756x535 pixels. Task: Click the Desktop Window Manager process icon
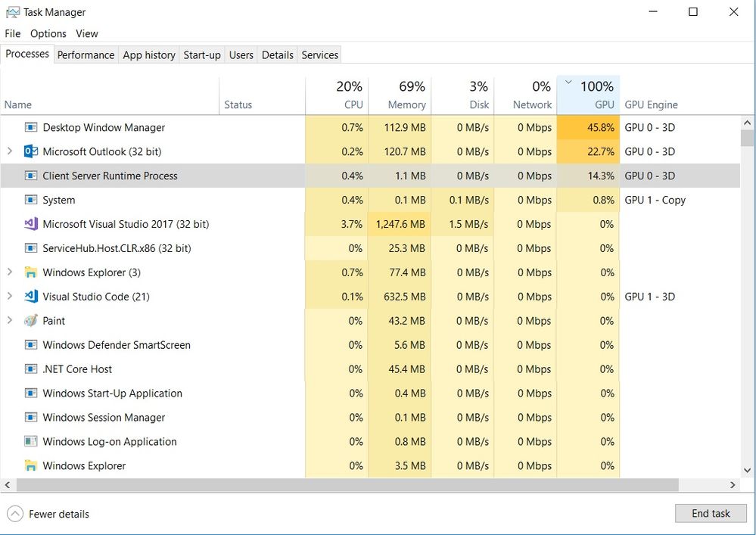(31, 127)
